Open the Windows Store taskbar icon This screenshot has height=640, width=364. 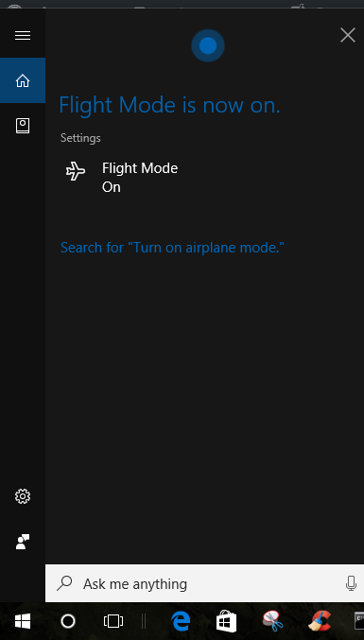click(x=227, y=622)
